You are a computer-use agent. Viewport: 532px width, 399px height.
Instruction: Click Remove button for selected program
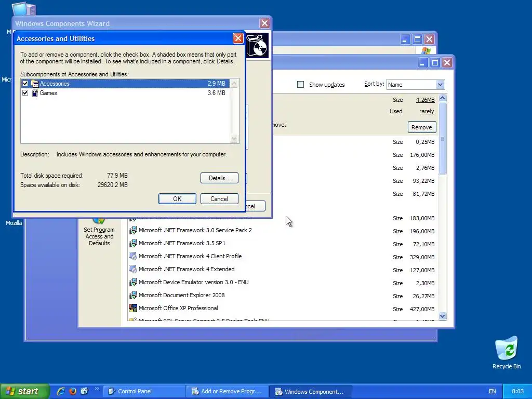click(x=422, y=127)
